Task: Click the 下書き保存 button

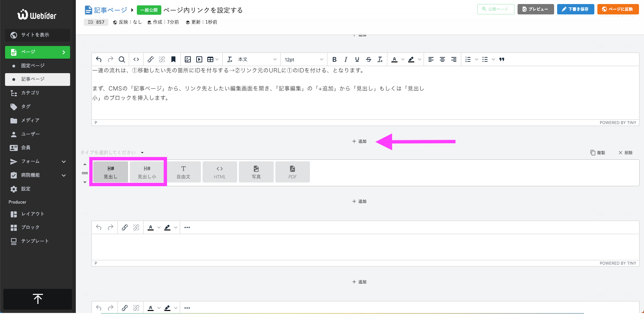Action: point(575,9)
